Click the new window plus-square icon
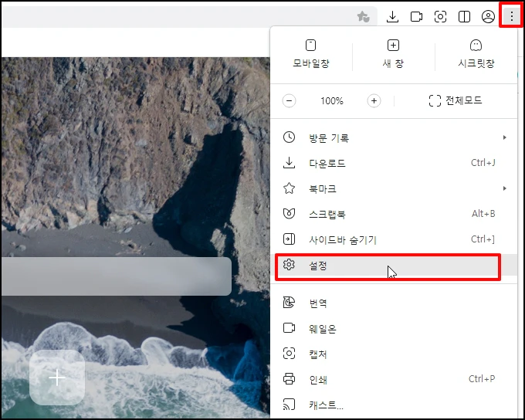The image size is (525, 420). (x=393, y=45)
